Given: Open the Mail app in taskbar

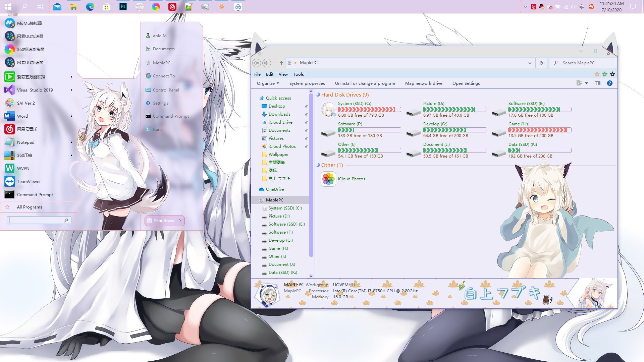Looking at the screenshot, I should [57, 6].
